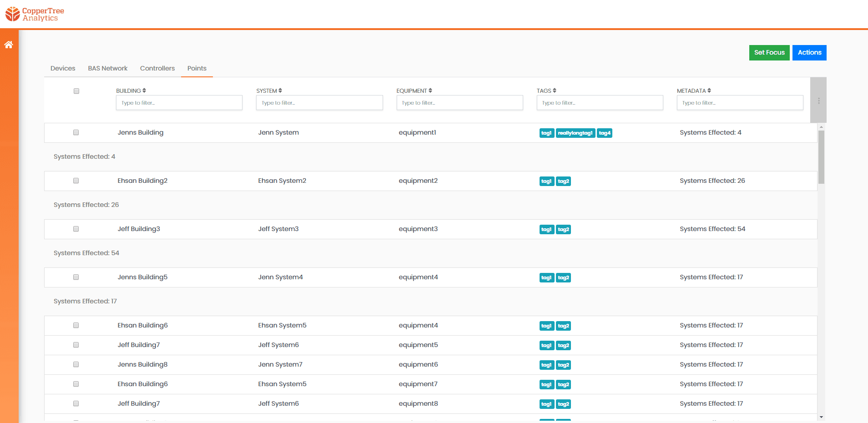868x423 pixels.
Task: Check the Jenns Building5 row checkbox
Action: coord(76,277)
